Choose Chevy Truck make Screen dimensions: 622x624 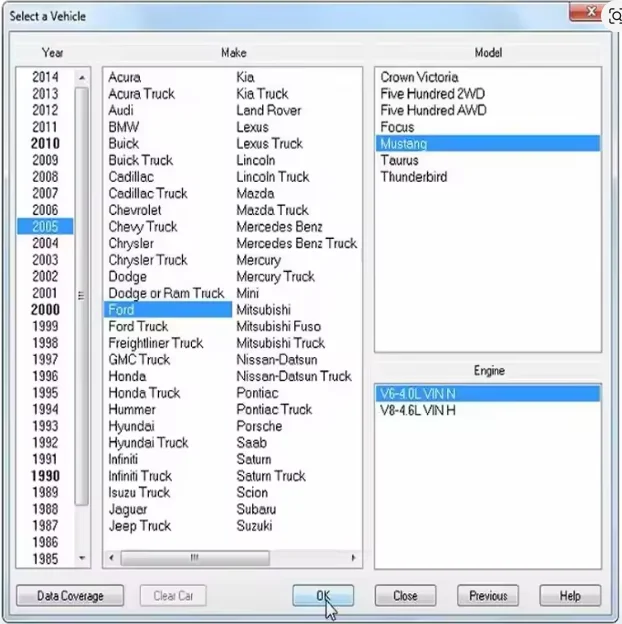click(x=142, y=226)
